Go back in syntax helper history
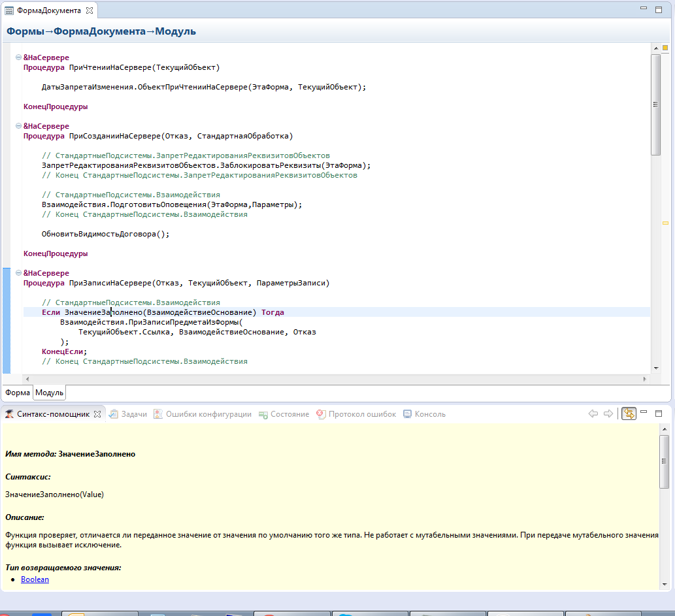Image resolution: width=675 pixels, height=616 pixels. tap(593, 413)
